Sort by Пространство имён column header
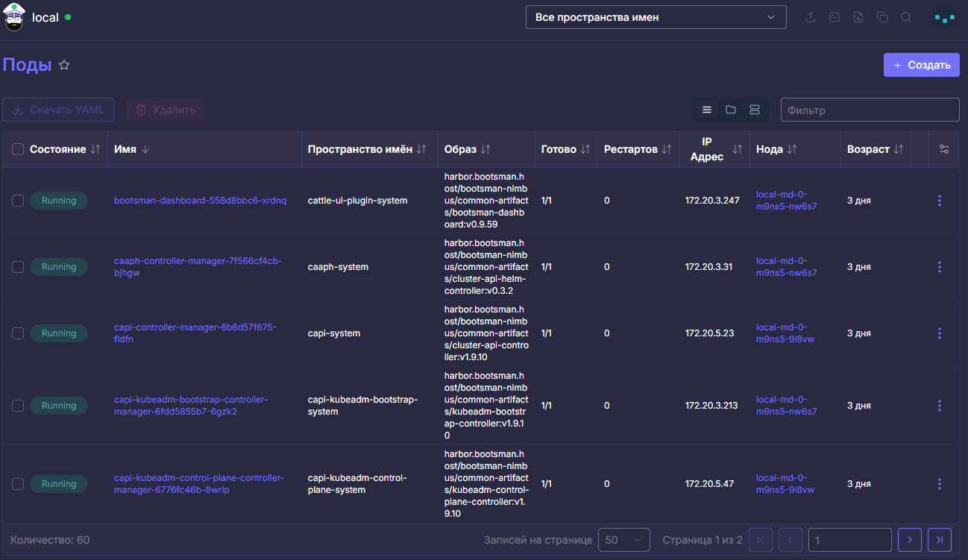The width and height of the screenshot is (968, 560). [367, 149]
